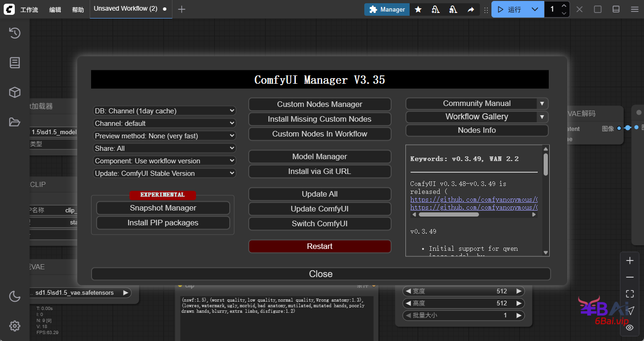Image resolution: width=644 pixels, height=341 pixels.
Task: Click the dotted drag handle beside Run
Action: 486,10
